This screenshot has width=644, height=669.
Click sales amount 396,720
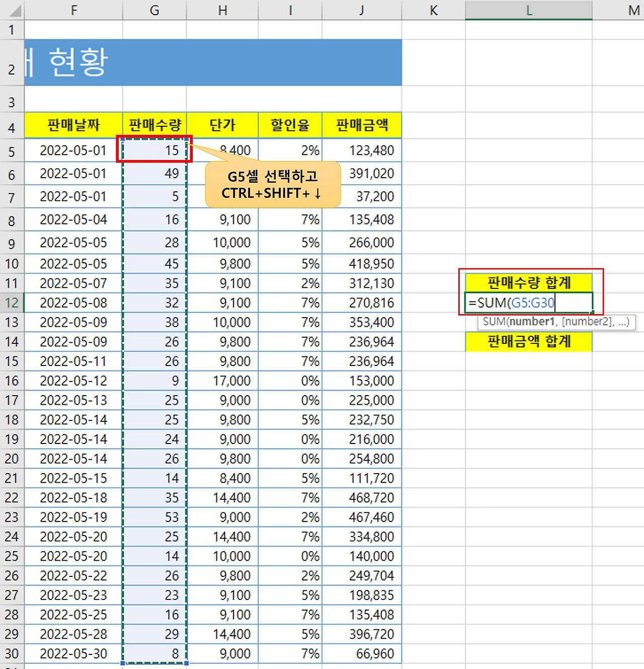pos(362,634)
